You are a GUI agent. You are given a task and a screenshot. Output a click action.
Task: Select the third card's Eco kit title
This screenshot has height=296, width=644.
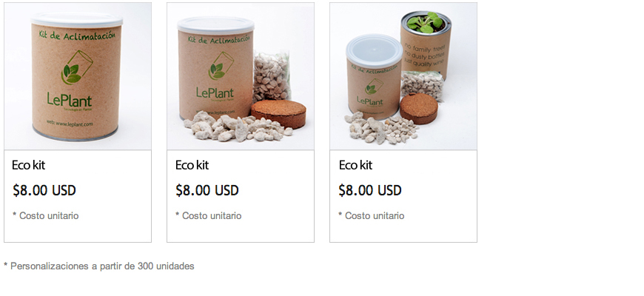click(355, 165)
